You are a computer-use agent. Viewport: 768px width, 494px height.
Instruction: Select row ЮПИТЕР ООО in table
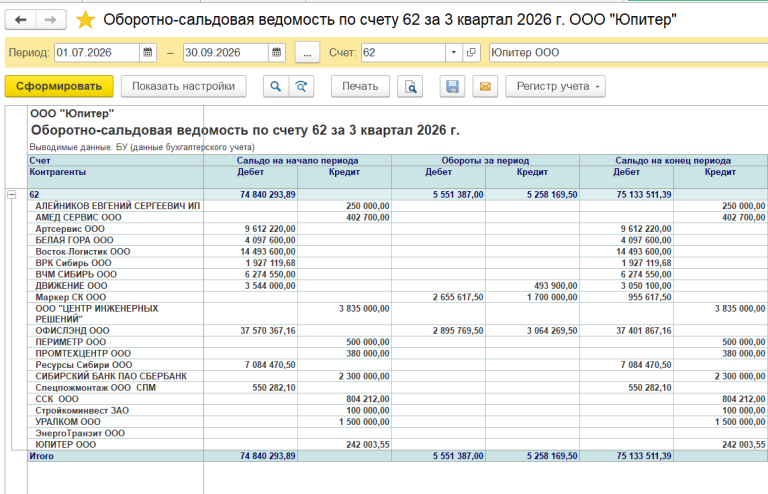pos(398,445)
